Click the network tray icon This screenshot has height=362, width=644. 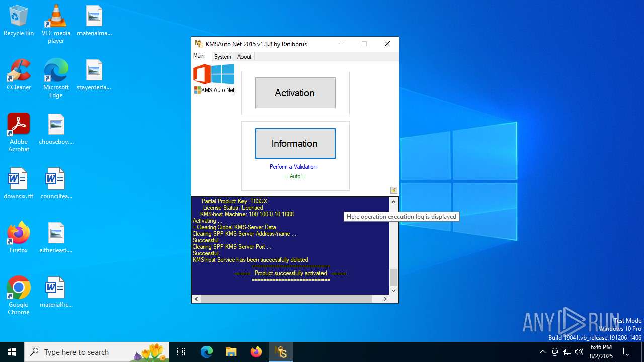[x=567, y=352]
